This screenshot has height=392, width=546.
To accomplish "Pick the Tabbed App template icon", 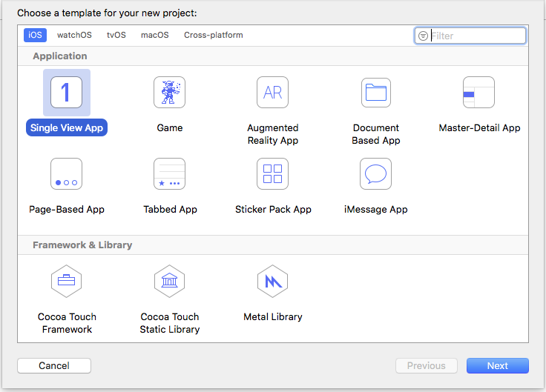I will [169, 174].
